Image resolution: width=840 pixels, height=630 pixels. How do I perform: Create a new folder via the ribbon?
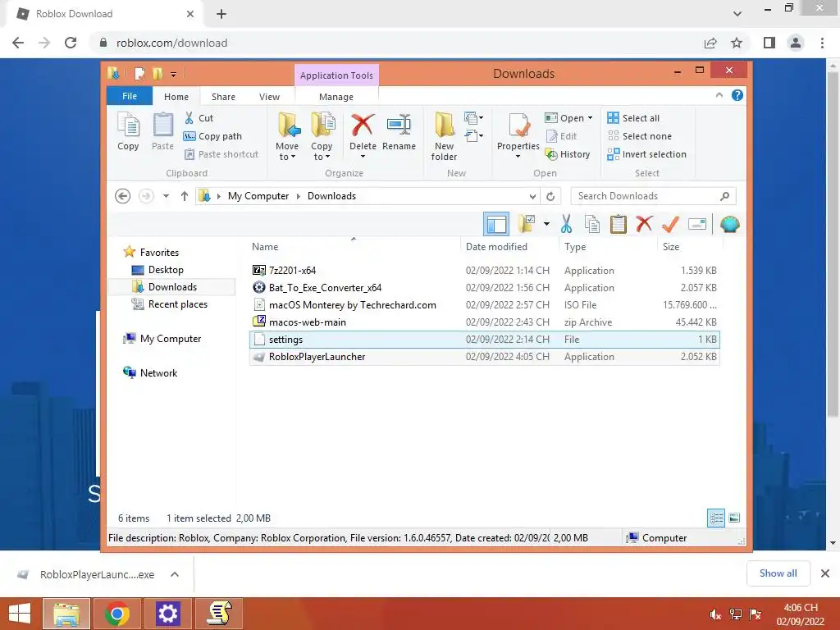click(x=444, y=136)
